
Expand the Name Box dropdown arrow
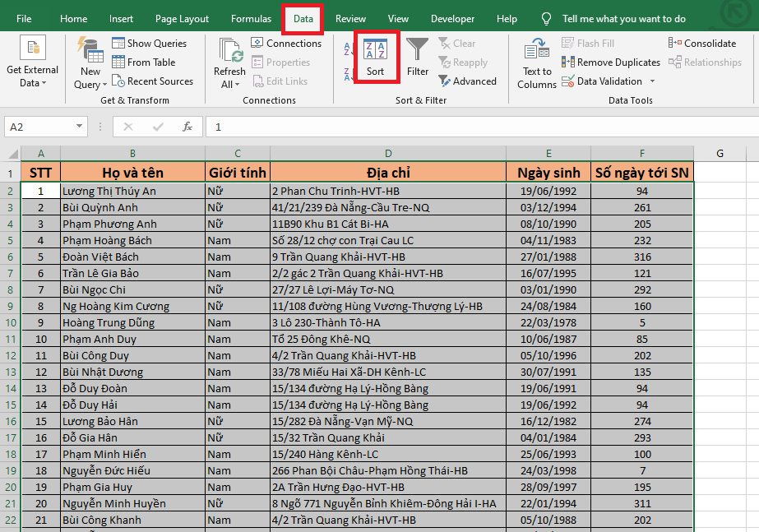80,127
